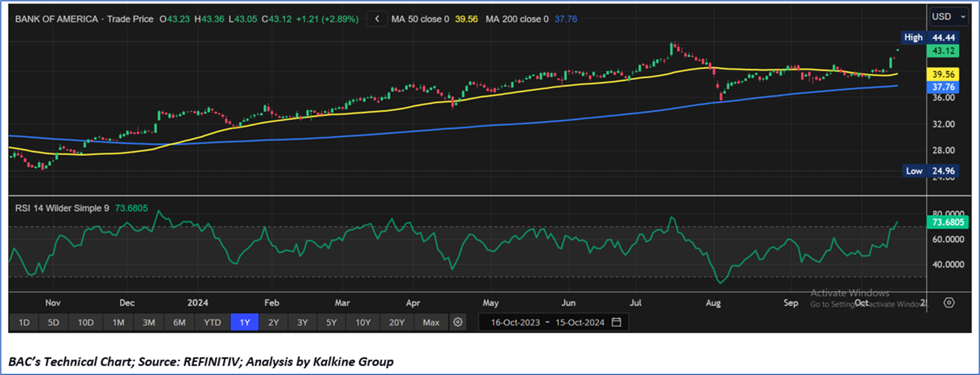Select the 5D time range
Viewport: 980px width, 375px height.
(x=54, y=322)
